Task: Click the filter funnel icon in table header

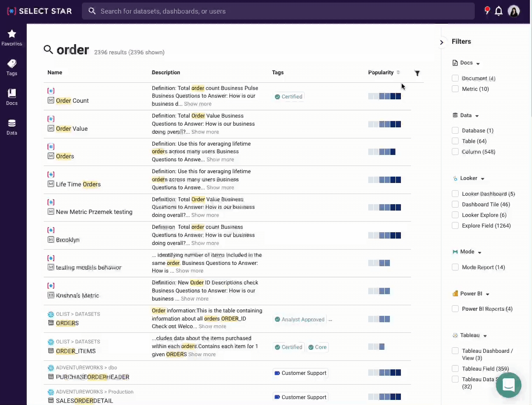Action: pos(417,73)
